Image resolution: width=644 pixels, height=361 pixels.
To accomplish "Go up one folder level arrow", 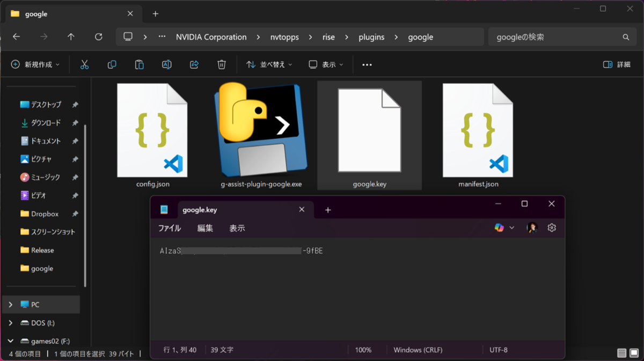I will 71,37.
